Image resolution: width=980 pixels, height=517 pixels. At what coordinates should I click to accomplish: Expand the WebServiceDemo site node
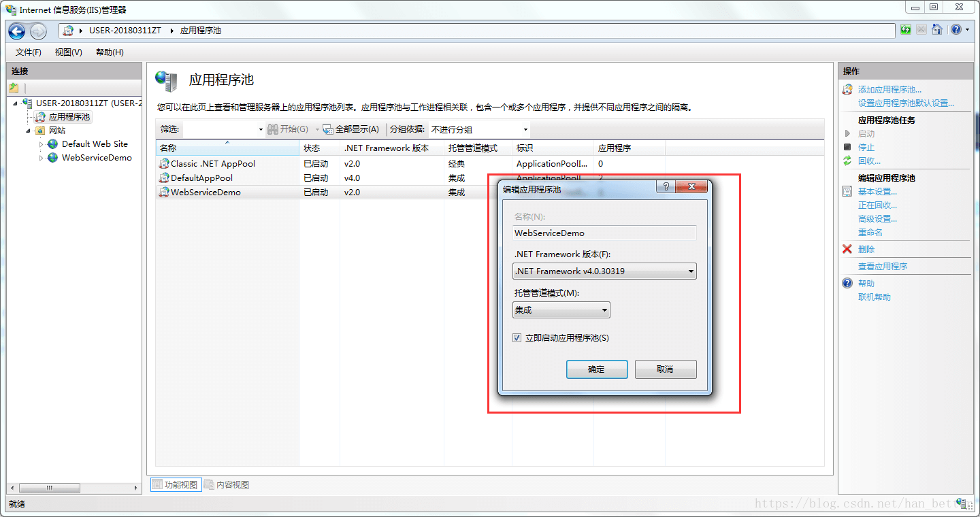click(x=41, y=158)
